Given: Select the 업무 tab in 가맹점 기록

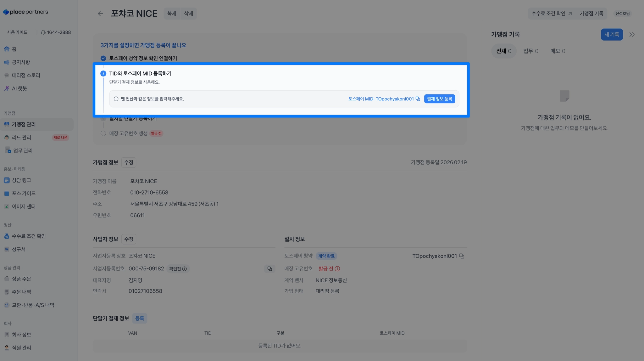Looking at the screenshot, I should [x=530, y=51].
